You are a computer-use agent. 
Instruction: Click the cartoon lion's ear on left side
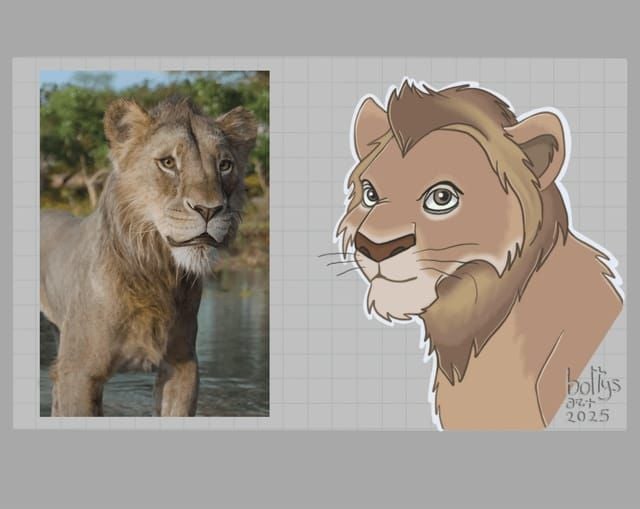[369, 125]
